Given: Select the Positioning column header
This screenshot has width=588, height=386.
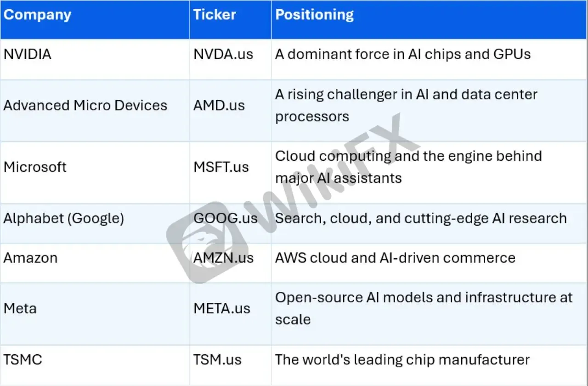Looking at the screenshot, I should (314, 15).
